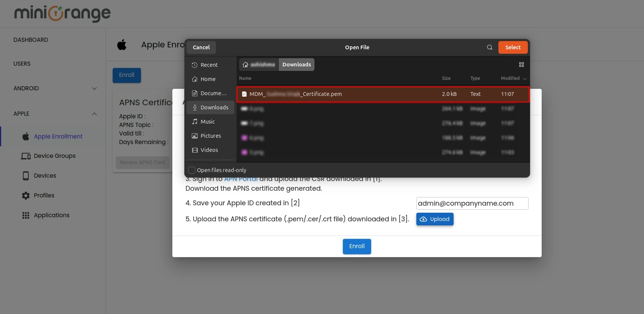Collapse the APPLE menu chevron
Image resolution: width=644 pixels, height=314 pixels.
[94, 114]
